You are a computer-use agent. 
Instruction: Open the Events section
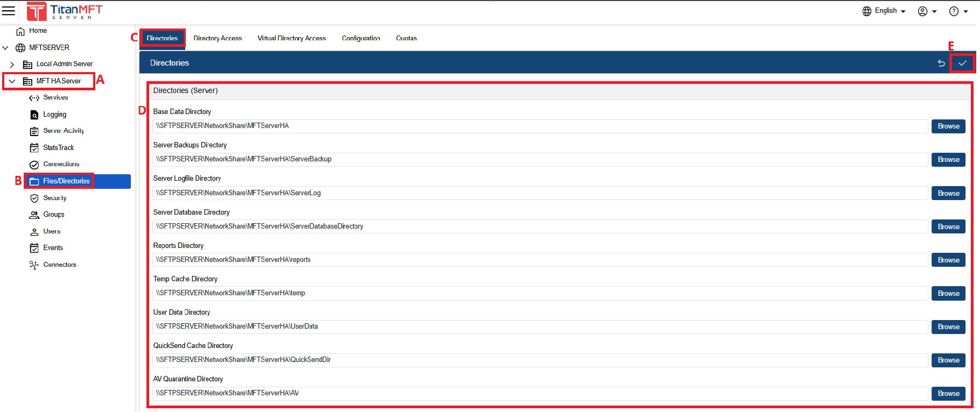53,248
